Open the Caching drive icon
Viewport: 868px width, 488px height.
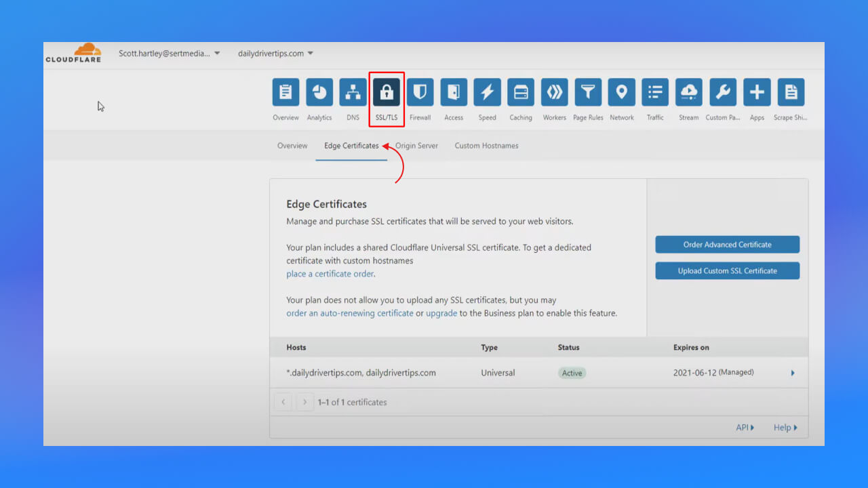(521, 92)
